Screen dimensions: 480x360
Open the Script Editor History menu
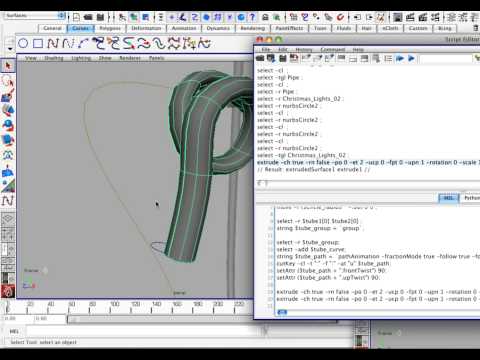coord(304,50)
